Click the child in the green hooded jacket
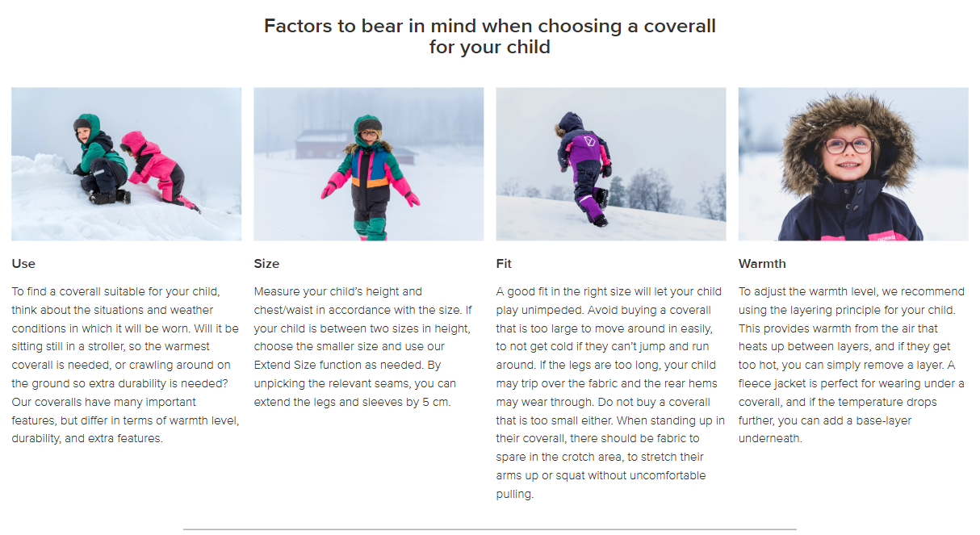This screenshot has height=535, width=980. point(99,158)
